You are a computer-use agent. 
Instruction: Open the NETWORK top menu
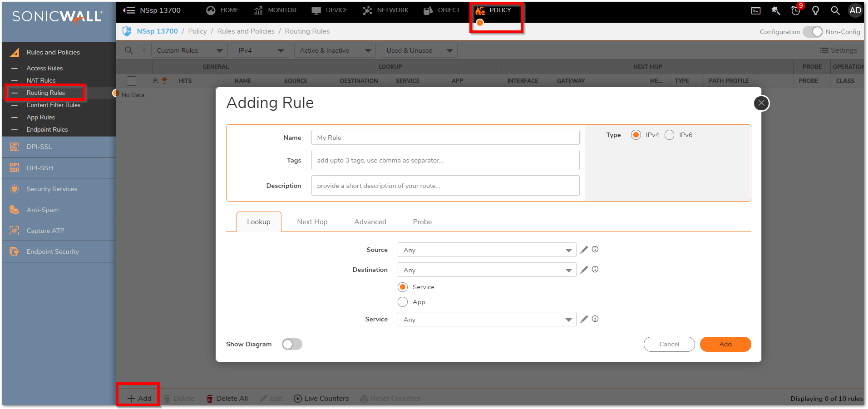coord(386,10)
